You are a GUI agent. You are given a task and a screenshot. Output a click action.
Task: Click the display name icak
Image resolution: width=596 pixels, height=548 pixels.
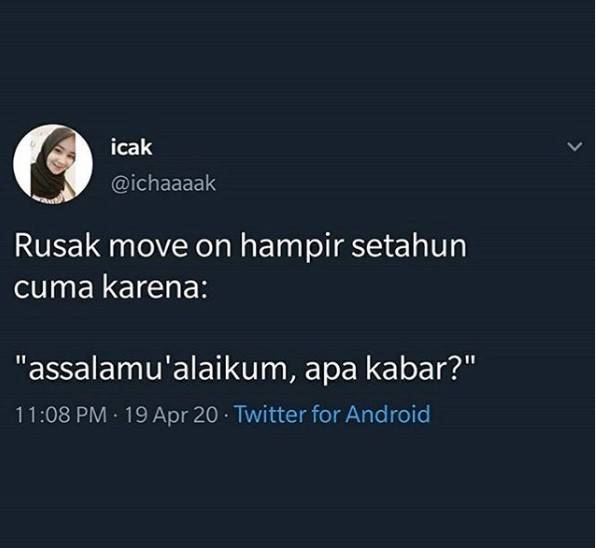(132, 147)
